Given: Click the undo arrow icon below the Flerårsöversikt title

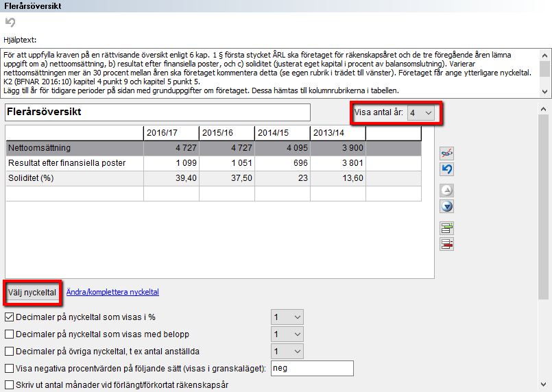Looking at the screenshot, I should (x=10, y=23).
